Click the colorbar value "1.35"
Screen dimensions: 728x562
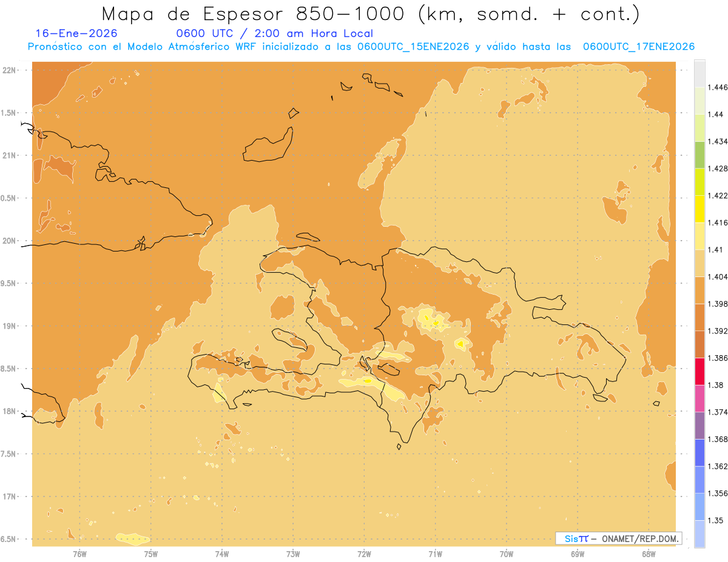pyautogui.click(x=716, y=520)
